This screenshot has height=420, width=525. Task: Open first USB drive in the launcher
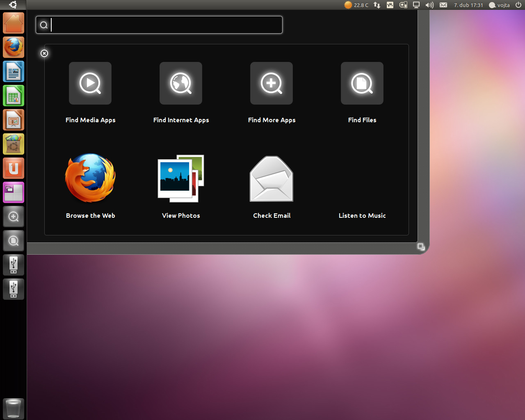pyautogui.click(x=14, y=265)
